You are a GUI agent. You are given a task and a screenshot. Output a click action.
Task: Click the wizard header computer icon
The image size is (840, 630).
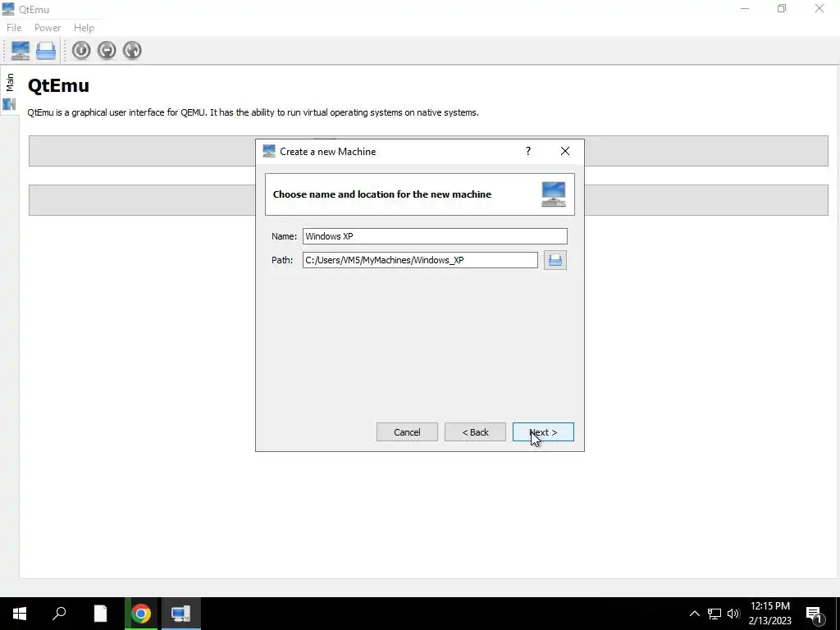[x=554, y=194]
